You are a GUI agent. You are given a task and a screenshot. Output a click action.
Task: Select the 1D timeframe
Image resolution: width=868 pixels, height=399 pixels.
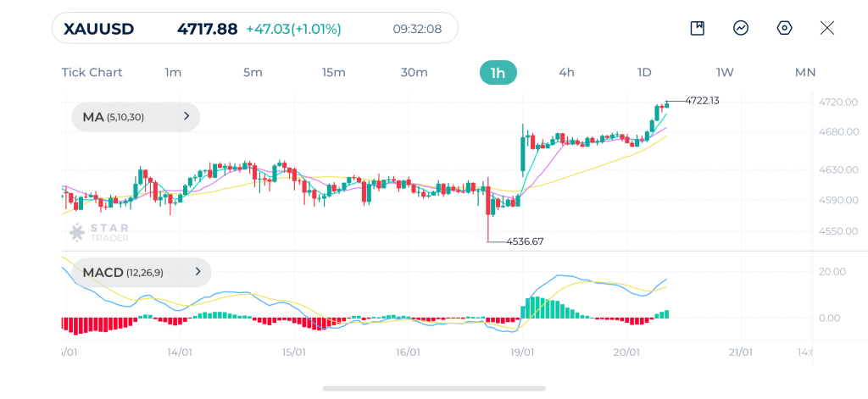coord(644,73)
